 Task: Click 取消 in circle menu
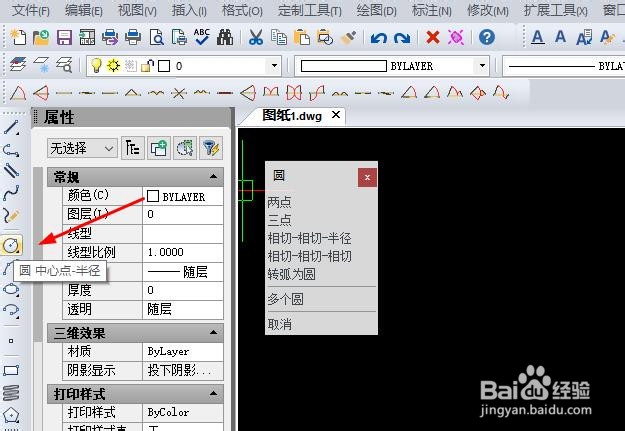(279, 324)
